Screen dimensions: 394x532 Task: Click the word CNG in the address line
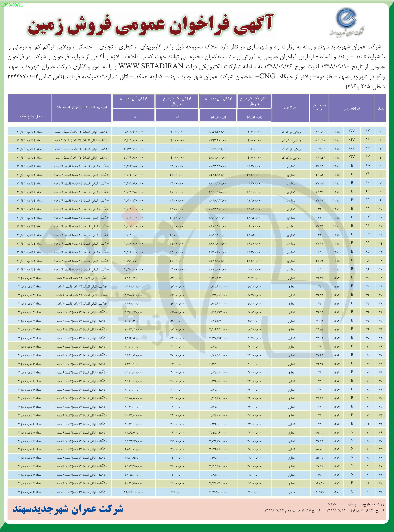coord(267,77)
